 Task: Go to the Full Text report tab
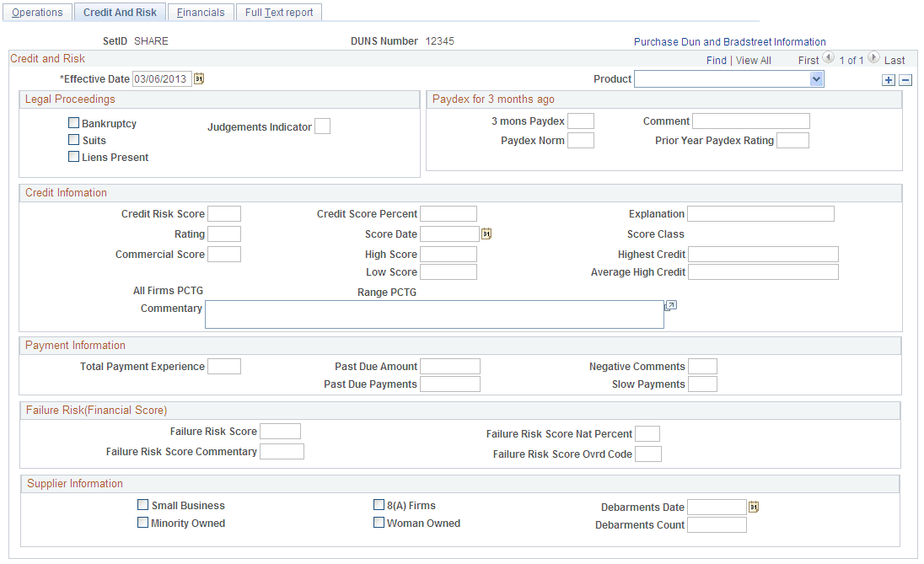[x=278, y=12]
